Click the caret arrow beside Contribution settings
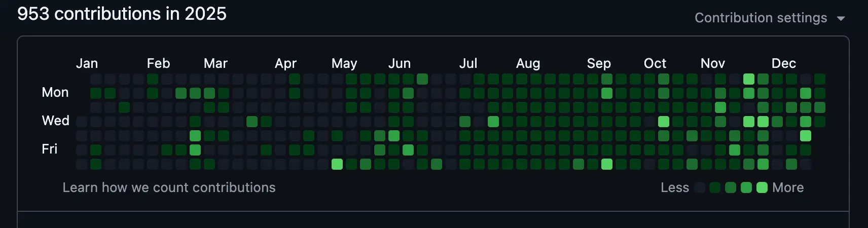 tap(841, 18)
